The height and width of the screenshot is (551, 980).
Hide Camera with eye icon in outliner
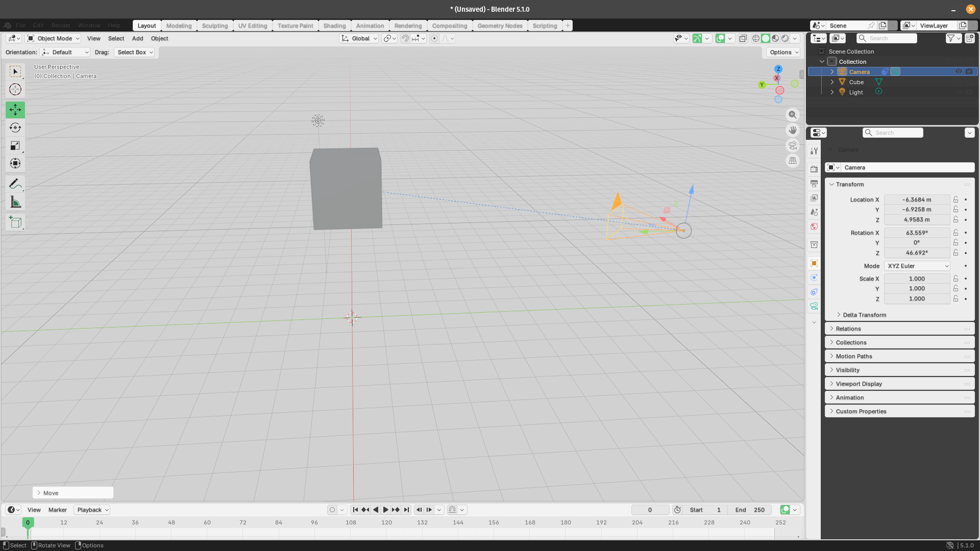tap(959, 71)
